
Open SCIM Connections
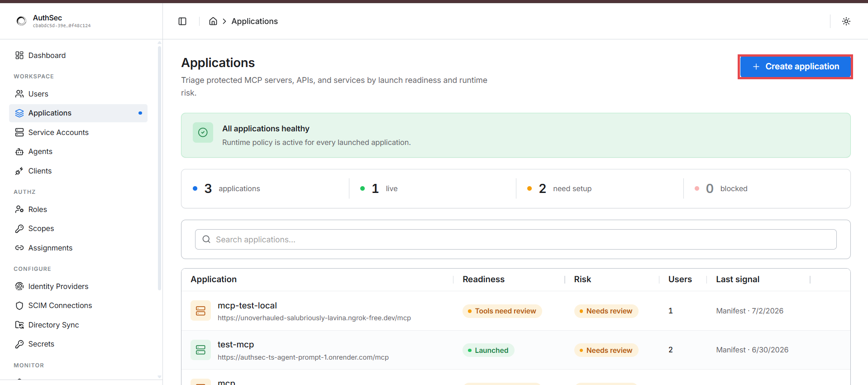(78, 306)
